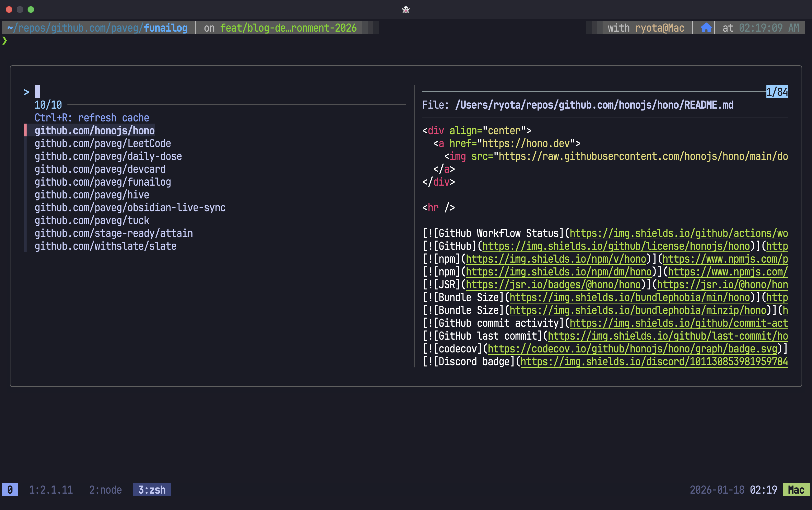This screenshot has height=510, width=812.
Task: Select github.com/paveg/devcard entry
Action: point(100,169)
